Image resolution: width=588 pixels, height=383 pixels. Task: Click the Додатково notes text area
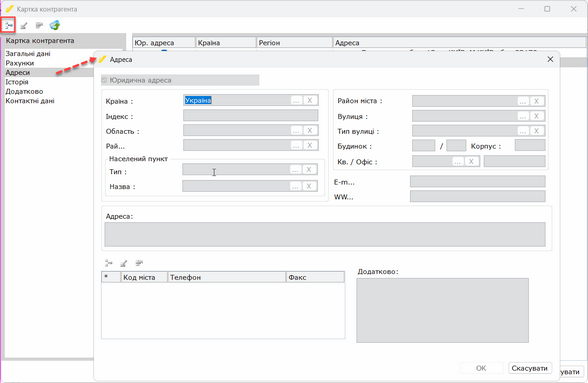(x=442, y=310)
